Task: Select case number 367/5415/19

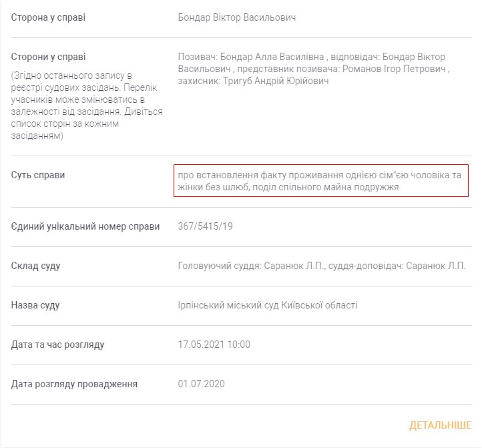Action: (x=206, y=226)
